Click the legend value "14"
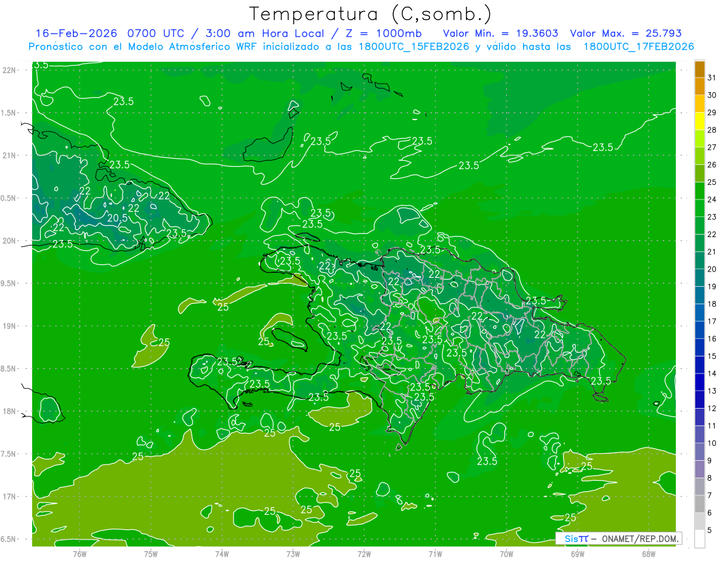This screenshot has height=562, width=728. 712,373
